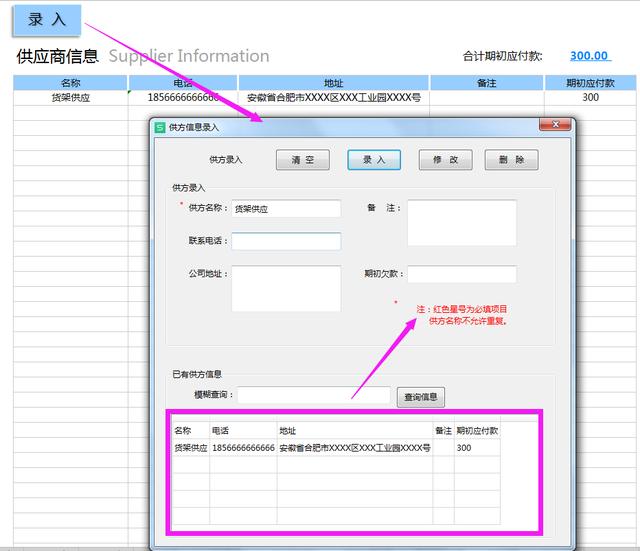Click the 清空 button
Image resolution: width=640 pixels, height=551 pixels.
[302, 160]
